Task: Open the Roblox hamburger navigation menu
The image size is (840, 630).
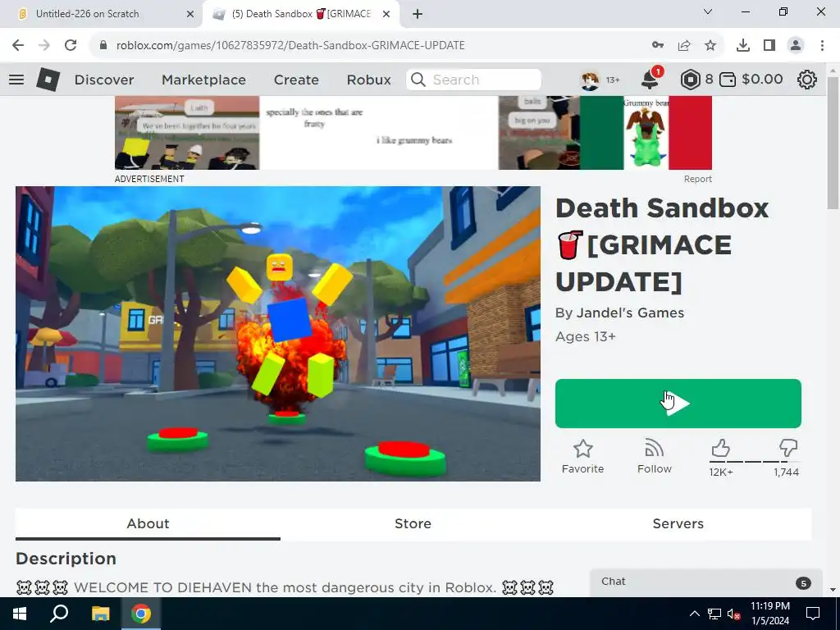Action: point(16,80)
